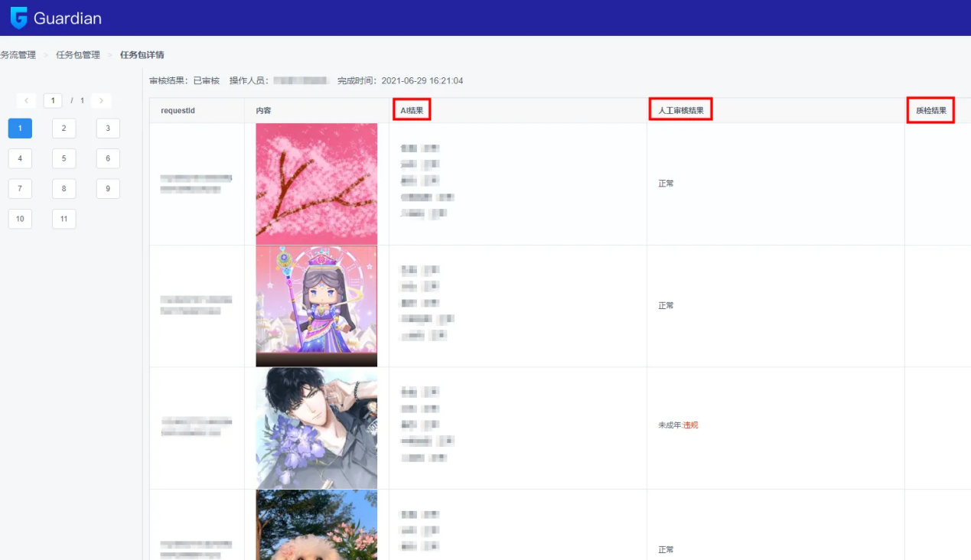The width and height of the screenshot is (971, 560).
Task: Click the 完成时间 2021-06-29 16:21:04 text
Action: pyautogui.click(x=400, y=80)
